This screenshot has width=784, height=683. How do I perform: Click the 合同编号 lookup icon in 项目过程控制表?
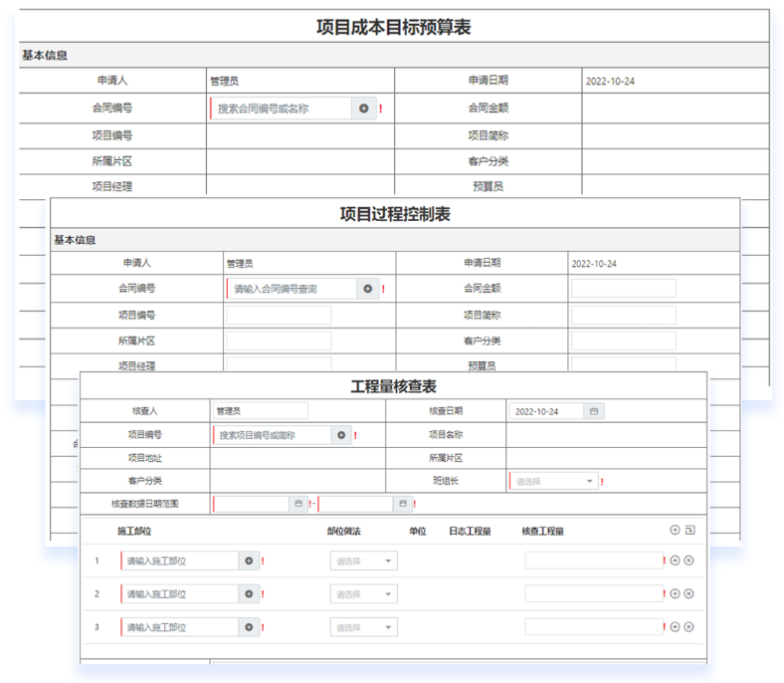pos(368,289)
